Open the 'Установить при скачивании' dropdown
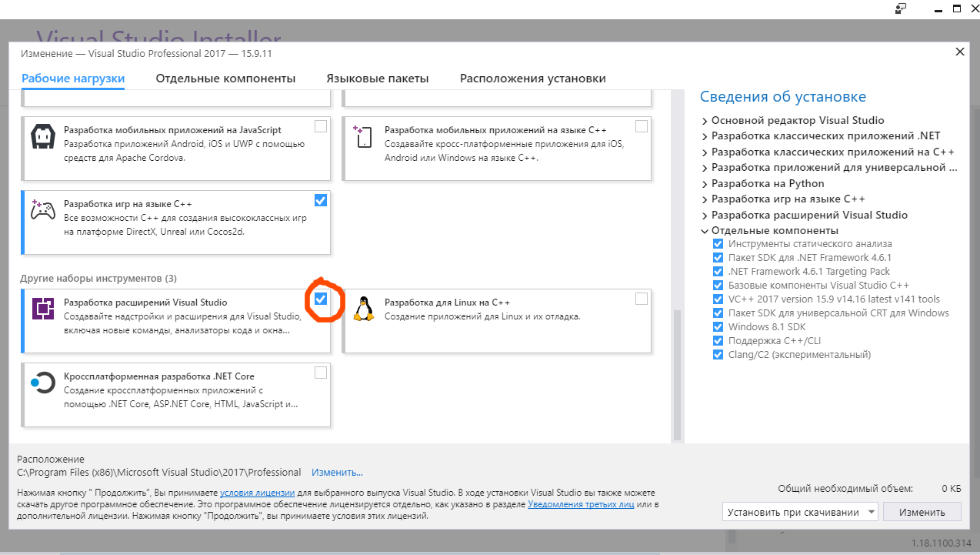Screen dimensions: 980x555 800,512
